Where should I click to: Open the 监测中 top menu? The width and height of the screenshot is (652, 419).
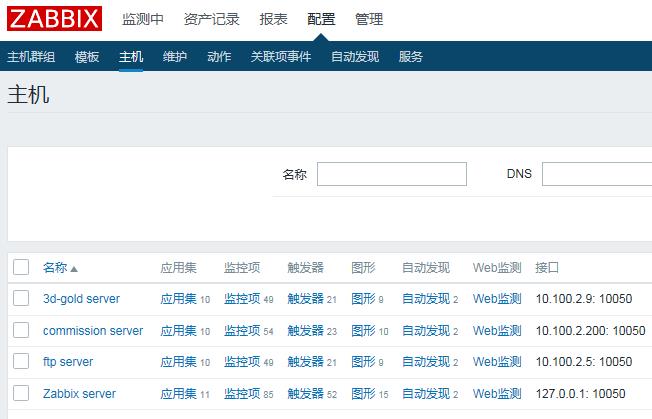pyautogui.click(x=143, y=19)
